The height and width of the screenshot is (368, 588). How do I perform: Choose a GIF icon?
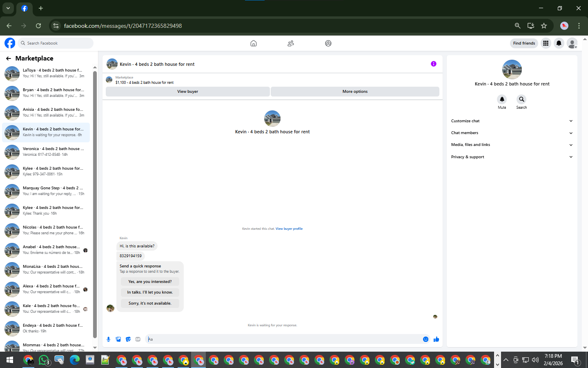(138, 339)
